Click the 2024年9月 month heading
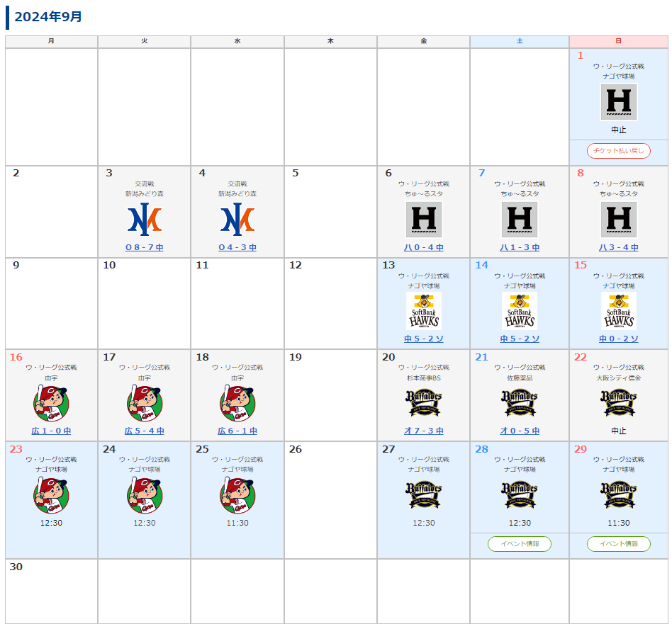The width and height of the screenshot is (672, 629). (x=48, y=17)
